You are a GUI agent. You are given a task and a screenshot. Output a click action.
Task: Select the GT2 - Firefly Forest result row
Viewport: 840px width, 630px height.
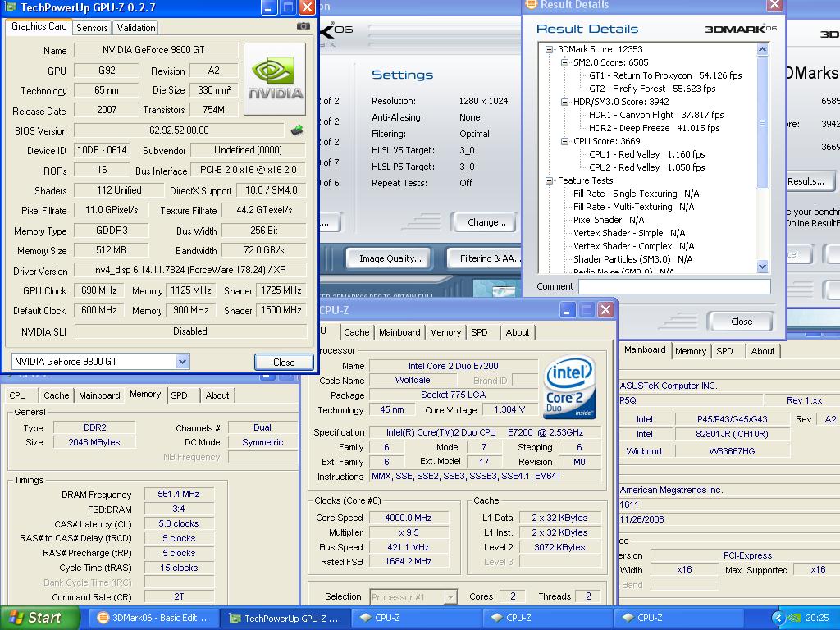click(652, 89)
